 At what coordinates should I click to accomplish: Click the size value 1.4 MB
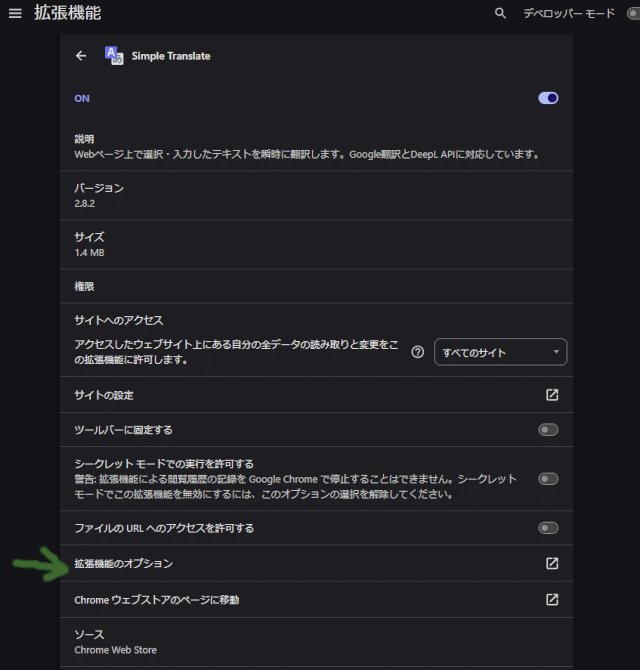pyautogui.click(x=89, y=253)
